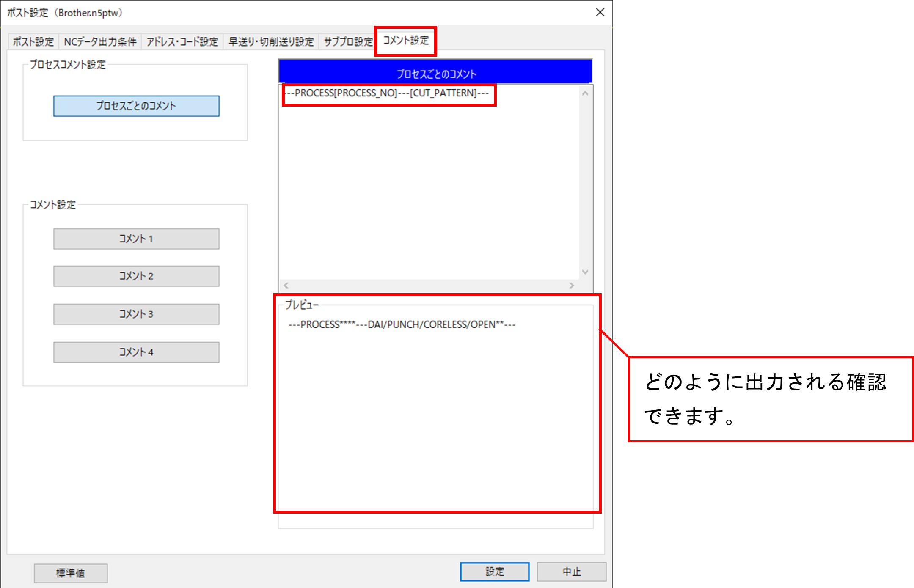Choose the コメント 4 button

tap(136, 352)
